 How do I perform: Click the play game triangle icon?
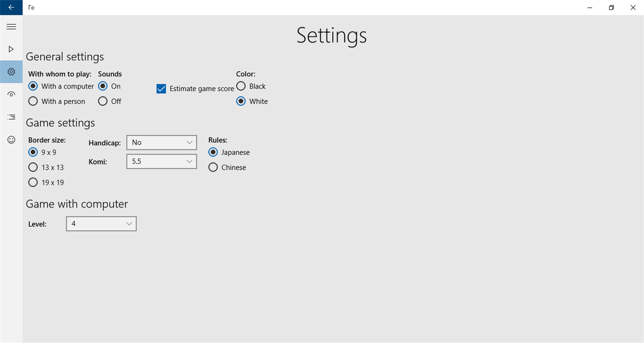click(11, 49)
